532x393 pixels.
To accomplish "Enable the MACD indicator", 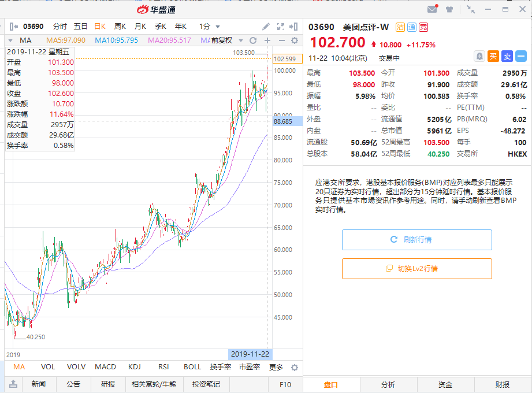I will point(105,367).
